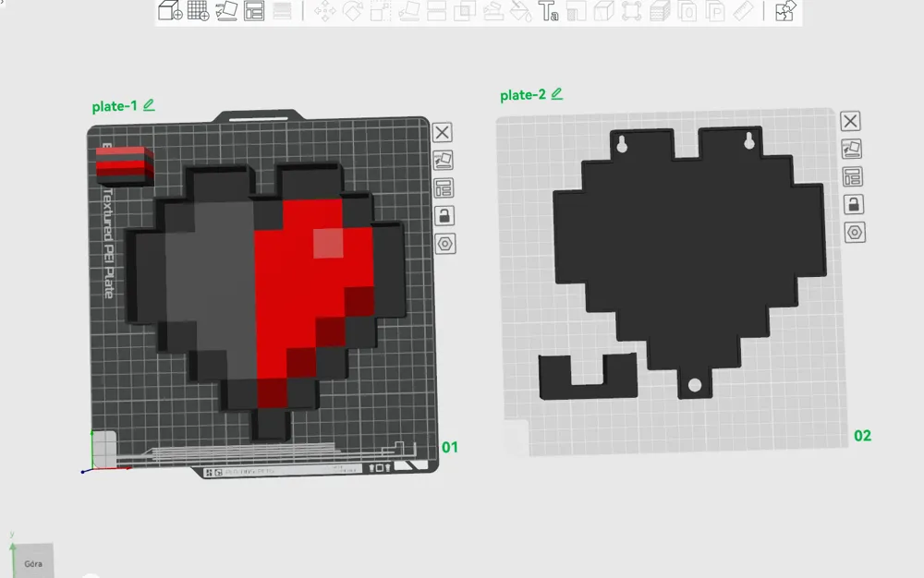The image size is (924, 578).
Task: Toggle the lock on plate-1
Action: 444,215
